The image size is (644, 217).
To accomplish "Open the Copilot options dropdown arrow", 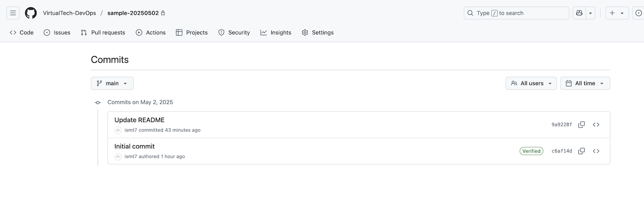I will point(591,13).
